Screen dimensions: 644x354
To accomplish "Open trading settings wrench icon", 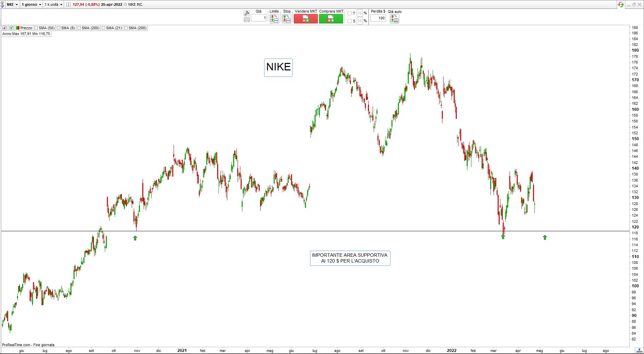I will pyautogui.click(x=247, y=13).
